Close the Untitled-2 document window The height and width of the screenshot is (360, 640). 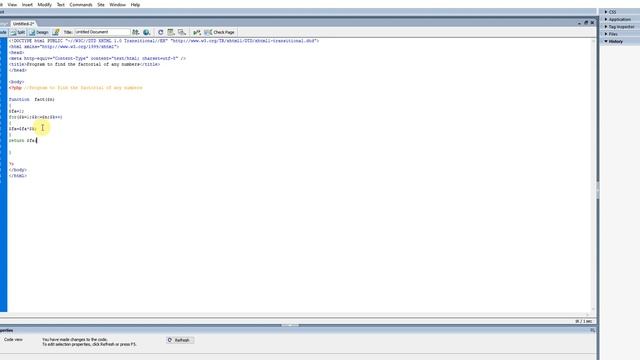click(x=592, y=23)
